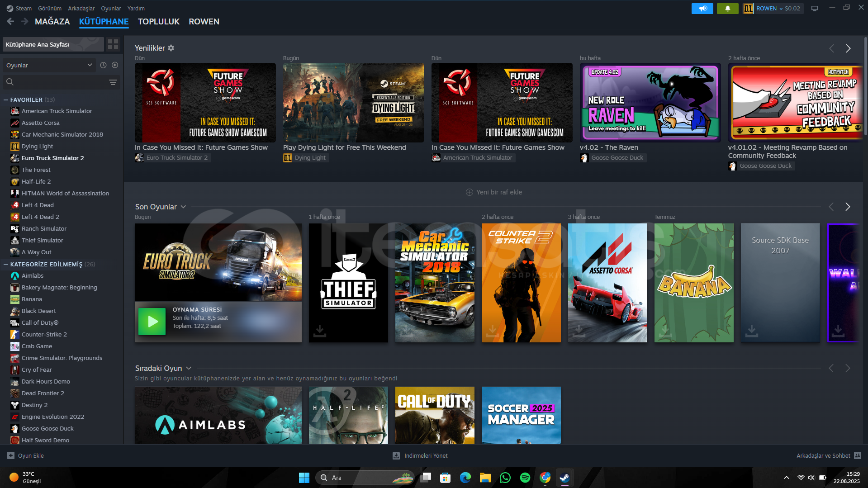This screenshot has height=488, width=868.
Task: Open File Explorer from the taskbar
Action: coord(485,478)
